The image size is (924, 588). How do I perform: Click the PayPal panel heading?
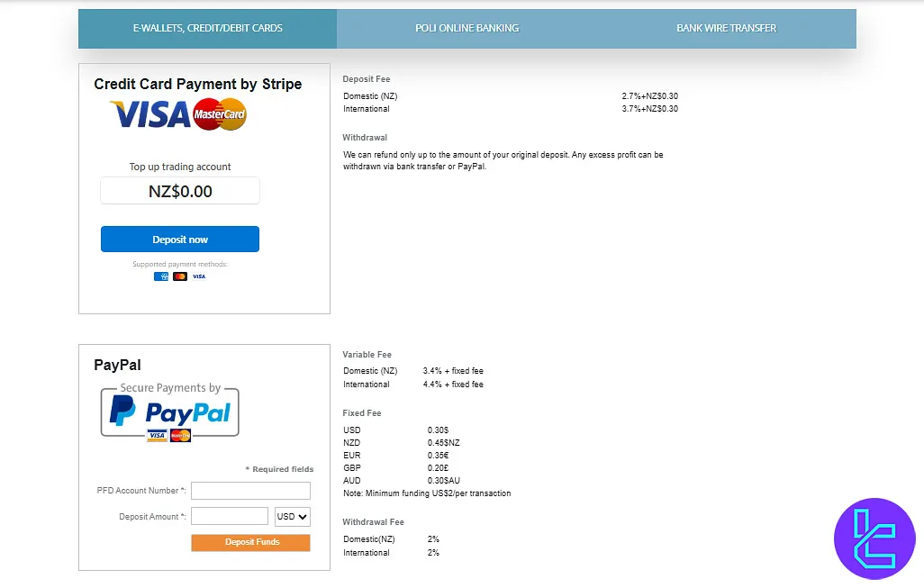[x=117, y=366]
